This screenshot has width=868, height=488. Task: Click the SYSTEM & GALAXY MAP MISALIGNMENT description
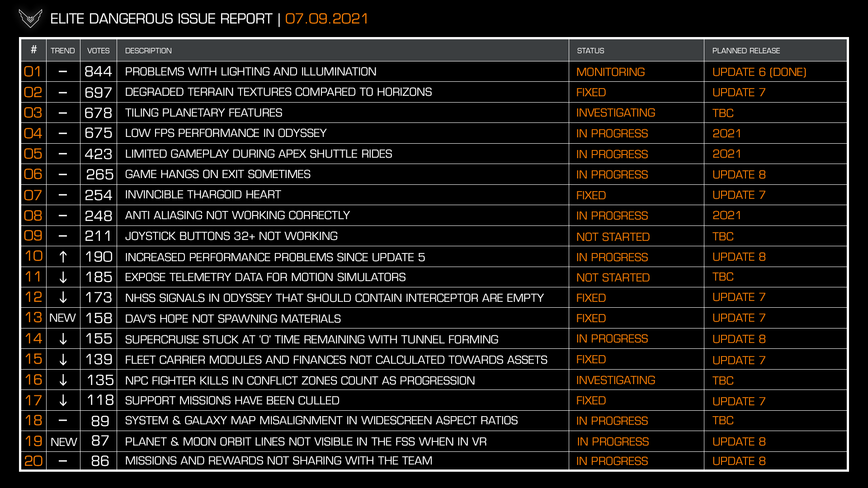pos(321,420)
